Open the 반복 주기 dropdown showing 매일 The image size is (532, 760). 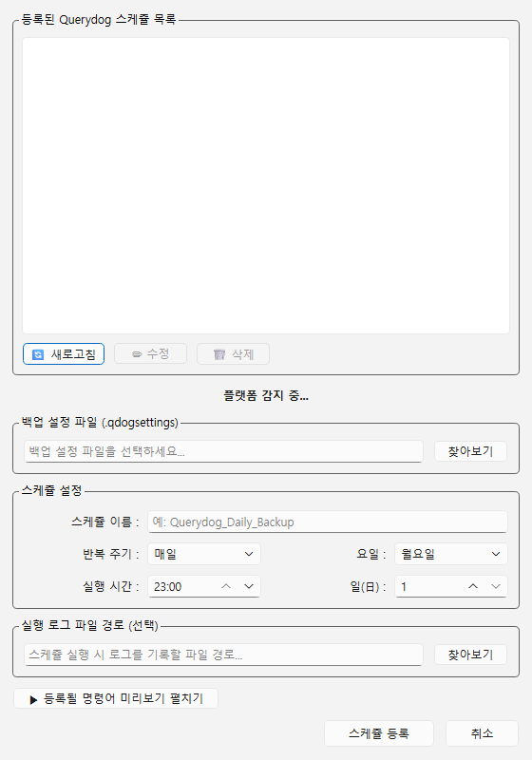pos(204,554)
